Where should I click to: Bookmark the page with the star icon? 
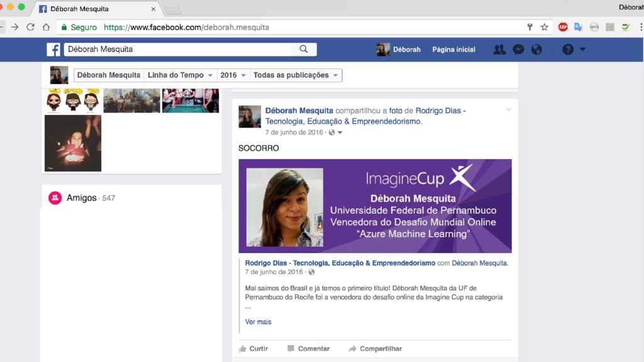point(544,27)
